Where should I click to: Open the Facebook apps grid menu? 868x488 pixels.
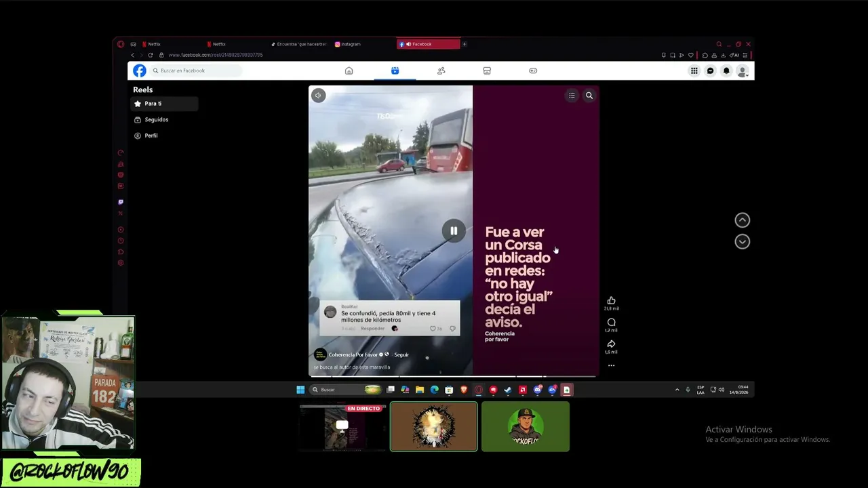click(694, 70)
